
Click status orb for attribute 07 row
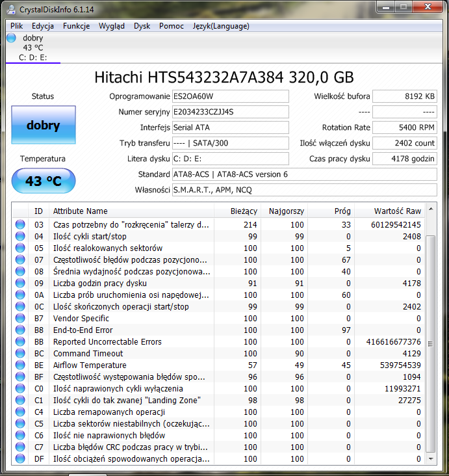tap(20, 259)
